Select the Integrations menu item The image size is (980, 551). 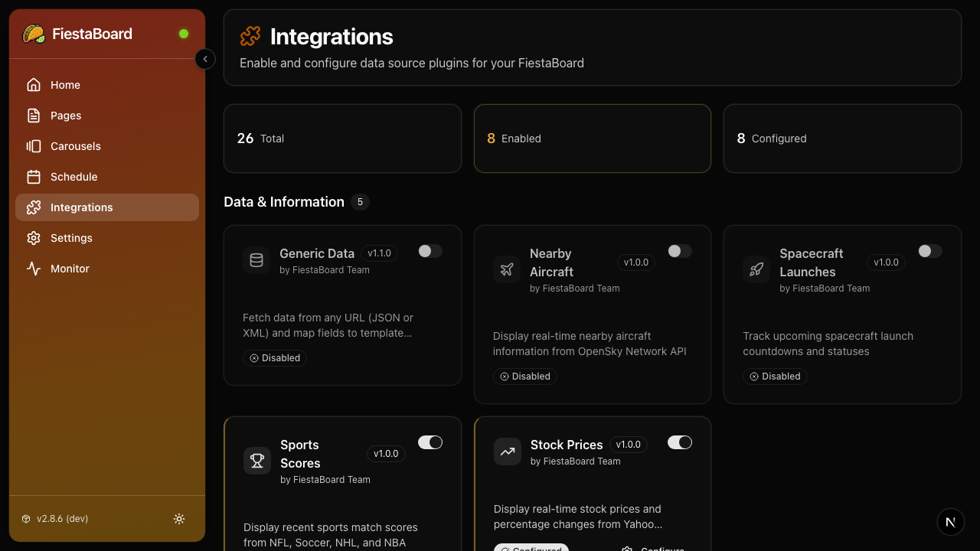(107, 207)
